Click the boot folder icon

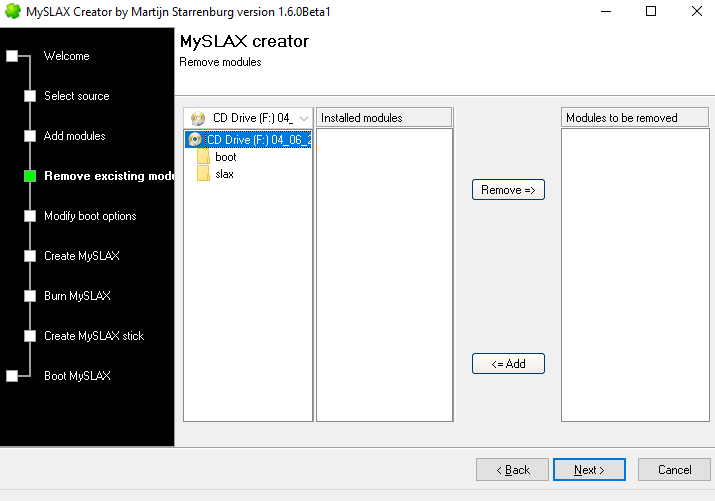coord(203,157)
